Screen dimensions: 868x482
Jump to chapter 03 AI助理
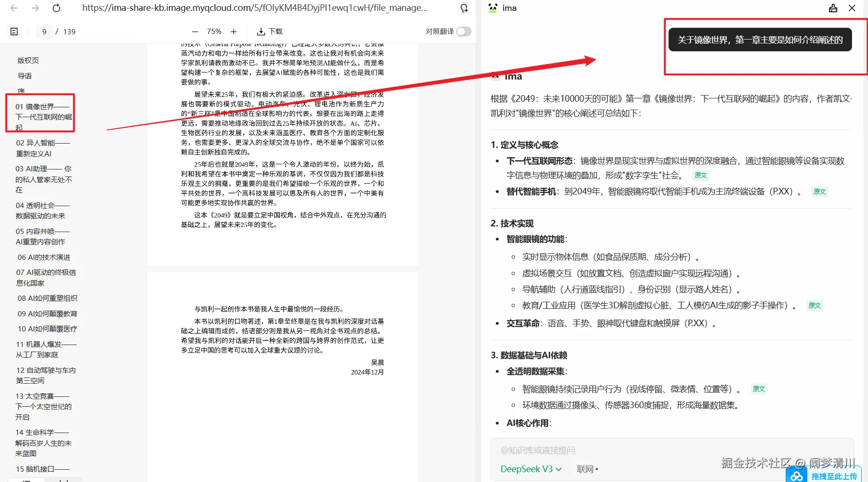tap(44, 179)
